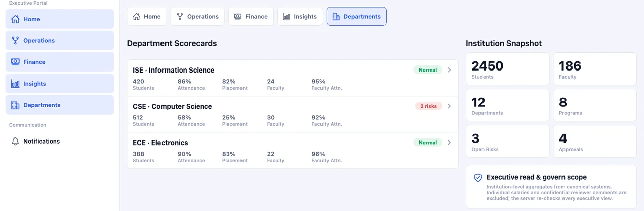Click the house icon in top Home tab

(x=136, y=16)
